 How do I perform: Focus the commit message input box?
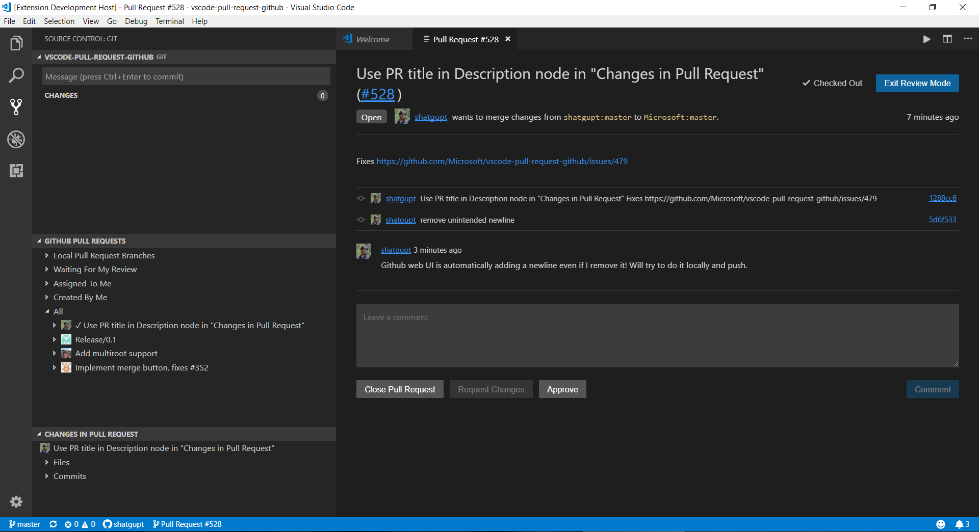(x=186, y=76)
